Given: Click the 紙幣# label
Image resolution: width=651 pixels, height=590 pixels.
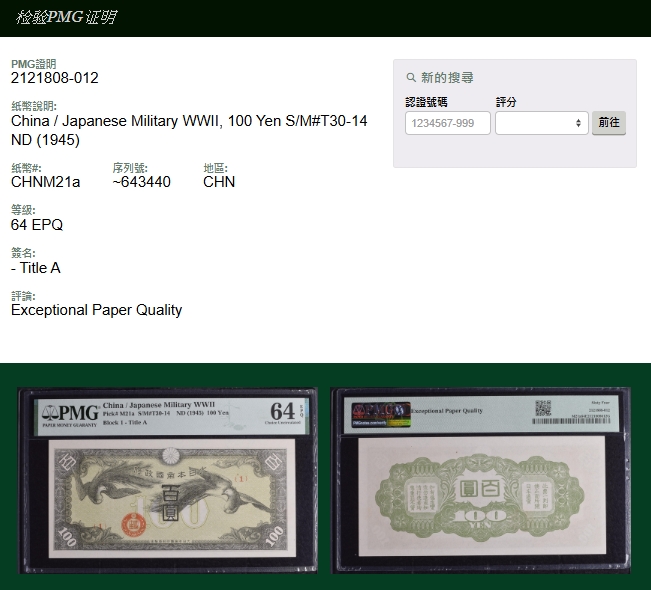Looking at the screenshot, I should tap(26, 168).
